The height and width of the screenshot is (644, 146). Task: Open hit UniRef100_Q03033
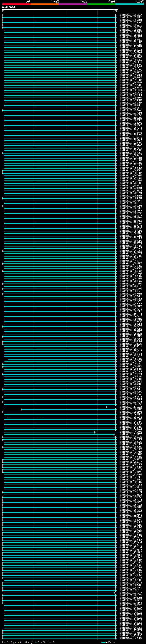click(131, 27)
